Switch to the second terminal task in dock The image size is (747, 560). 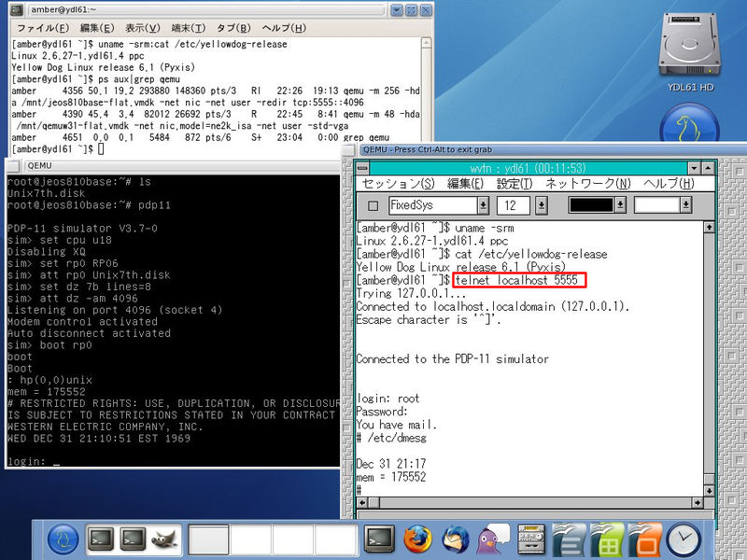point(132,540)
